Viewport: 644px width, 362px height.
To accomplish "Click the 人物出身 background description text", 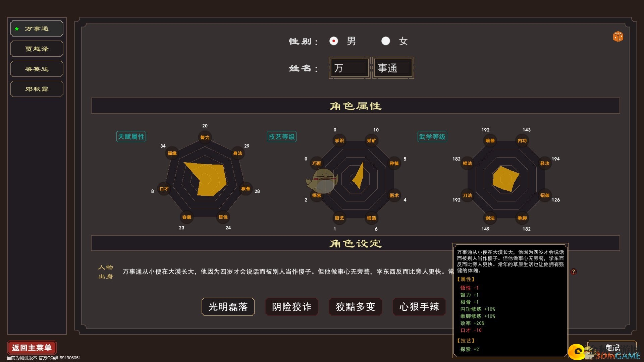I will [x=288, y=271].
